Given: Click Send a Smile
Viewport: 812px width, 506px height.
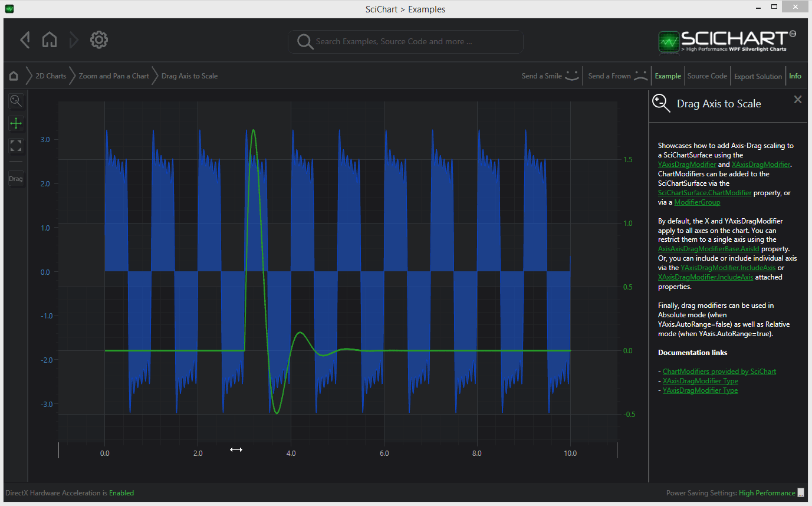Looking at the screenshot, I should [542, 76].
